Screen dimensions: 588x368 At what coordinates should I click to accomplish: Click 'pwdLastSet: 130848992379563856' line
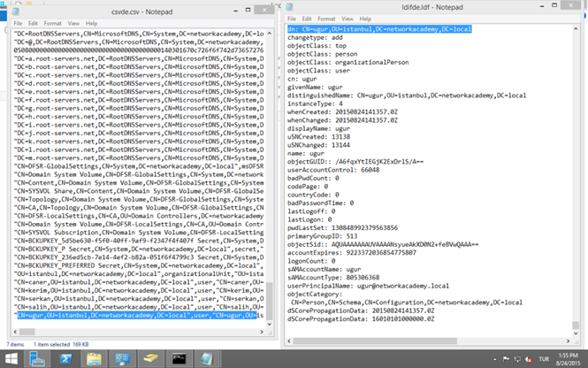point(342,227)
